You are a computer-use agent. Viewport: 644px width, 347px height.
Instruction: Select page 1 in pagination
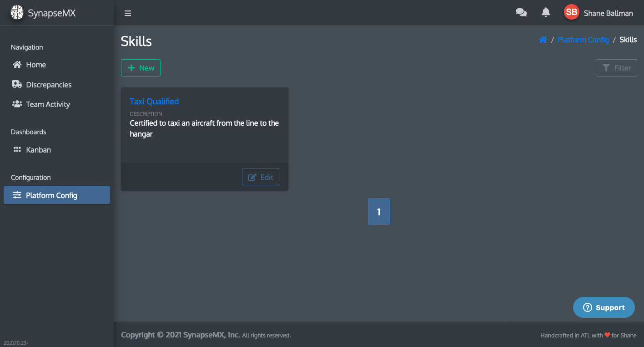[x=379, y=211]
